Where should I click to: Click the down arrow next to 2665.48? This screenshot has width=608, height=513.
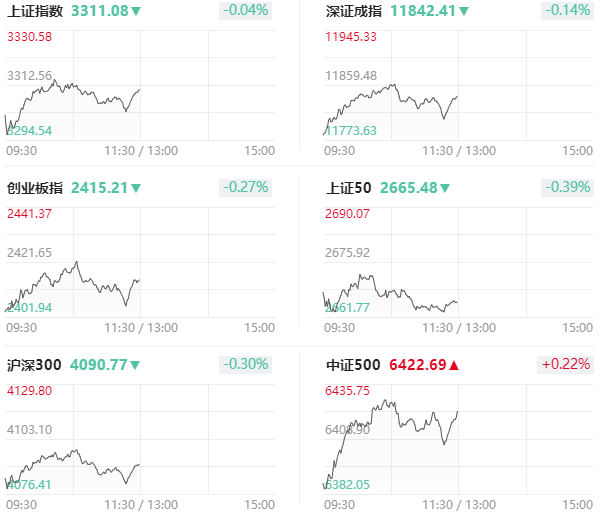tap(445, 188)
